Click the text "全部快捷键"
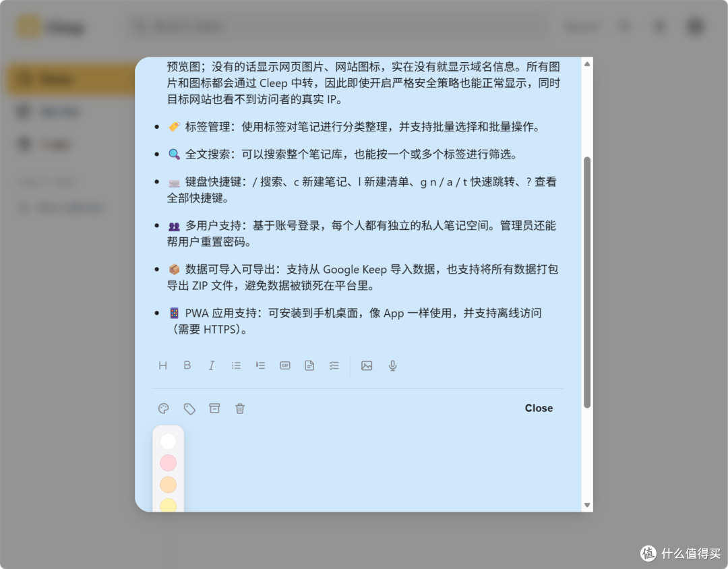Viewport: 728px width, 569px height. tap(195, 198)
